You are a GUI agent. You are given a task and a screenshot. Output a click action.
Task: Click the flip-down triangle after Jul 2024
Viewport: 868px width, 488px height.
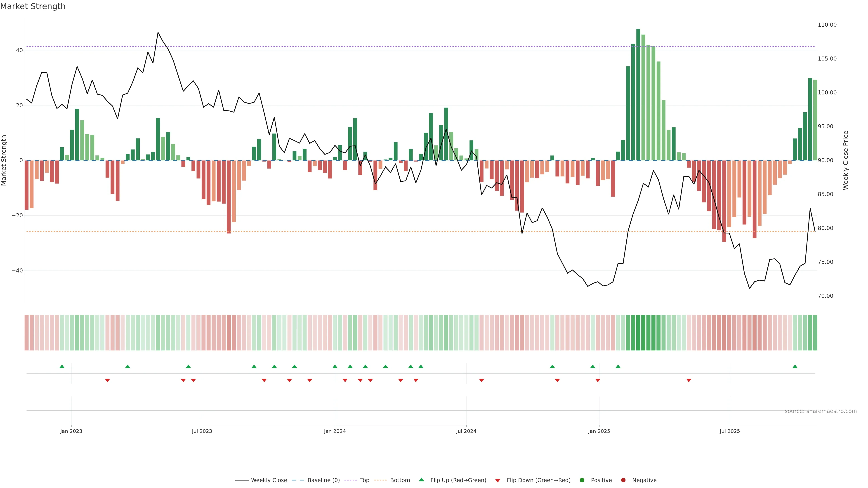pos(481,380)
